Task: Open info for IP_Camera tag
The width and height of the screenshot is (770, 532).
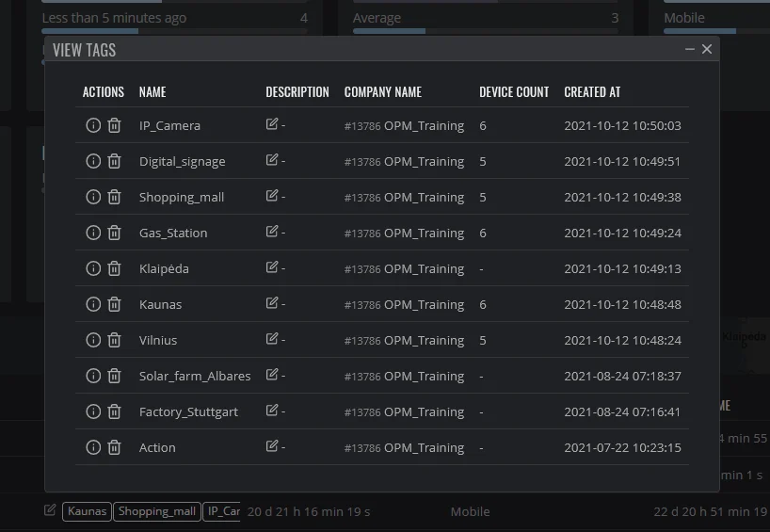Action: [93, 125]
